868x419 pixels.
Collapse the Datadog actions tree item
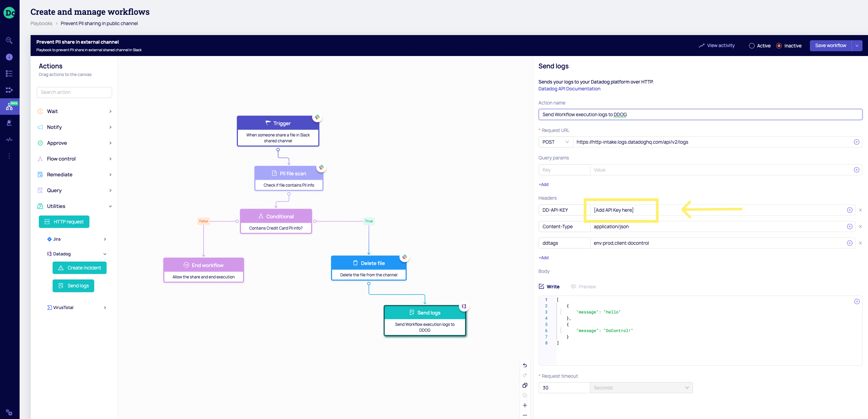pos(105,254)
